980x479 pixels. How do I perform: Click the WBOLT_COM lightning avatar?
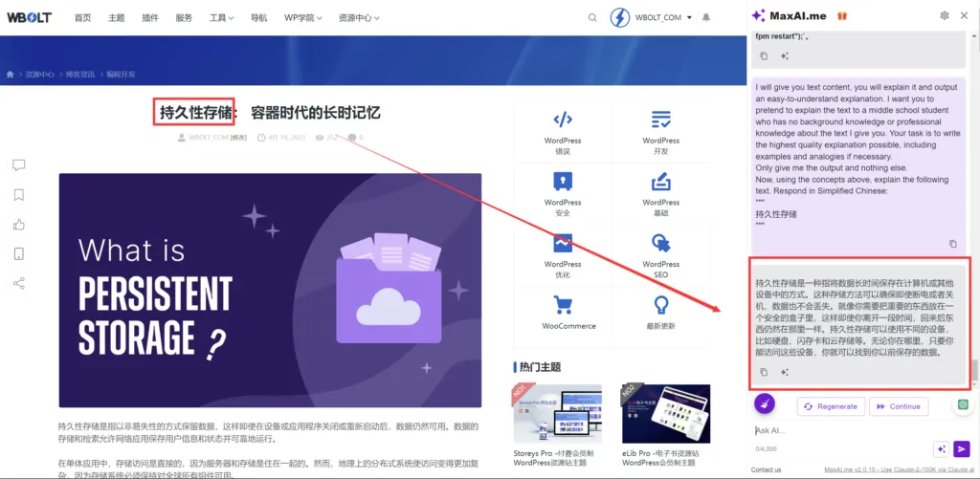(x=620, y=17)
